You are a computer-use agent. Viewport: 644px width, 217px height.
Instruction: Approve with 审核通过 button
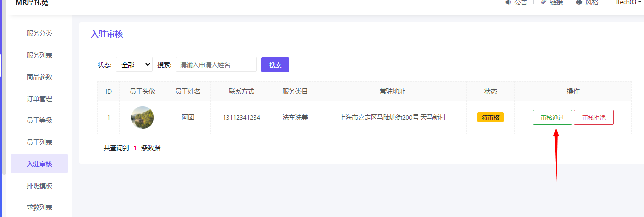click(552, 117)
